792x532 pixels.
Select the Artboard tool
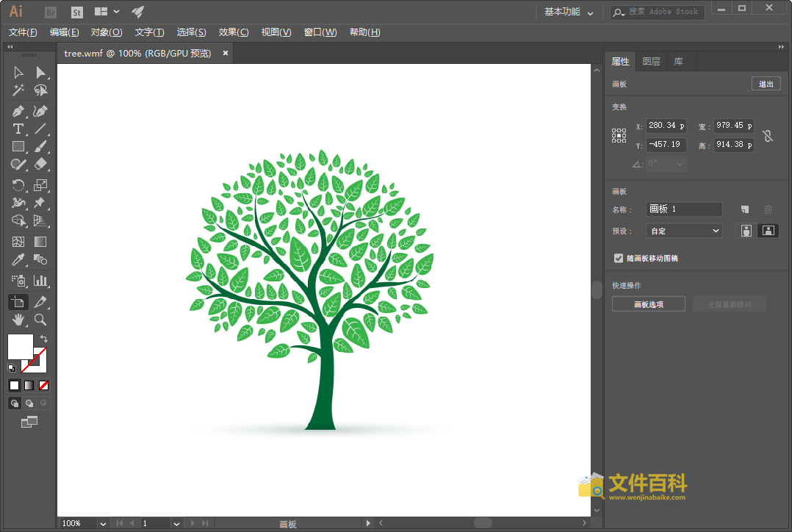point(18,302)
